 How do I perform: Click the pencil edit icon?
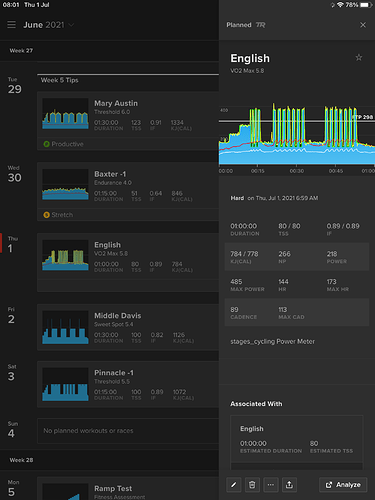234,485
